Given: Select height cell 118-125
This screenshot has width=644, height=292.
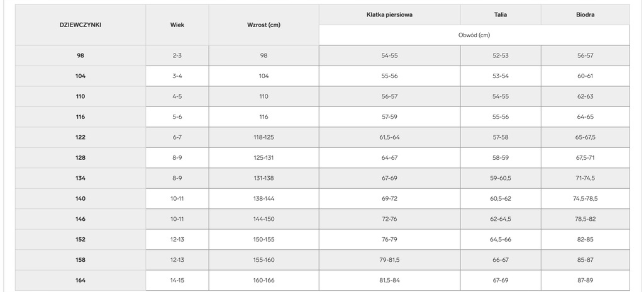Looking at the screenshot, I should pyautogui.click(x=264, y=137).
